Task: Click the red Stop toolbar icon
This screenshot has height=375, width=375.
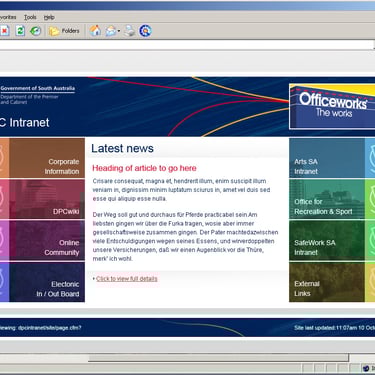Action: point(4,31)
